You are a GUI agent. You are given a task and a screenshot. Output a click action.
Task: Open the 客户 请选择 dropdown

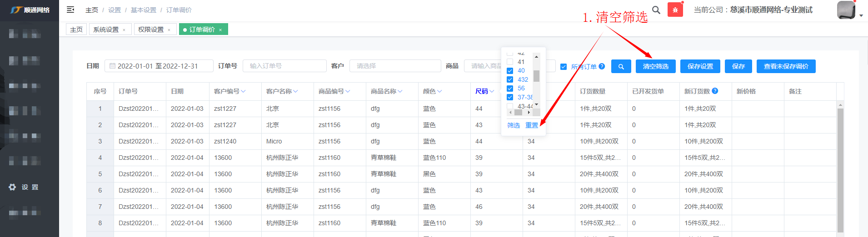[394, 66]
